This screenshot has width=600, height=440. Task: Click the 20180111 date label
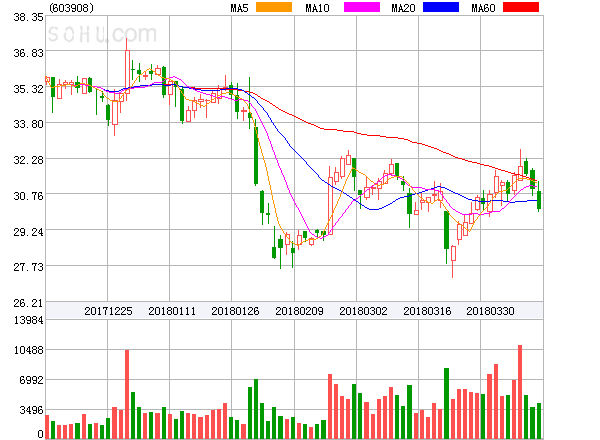172,311
